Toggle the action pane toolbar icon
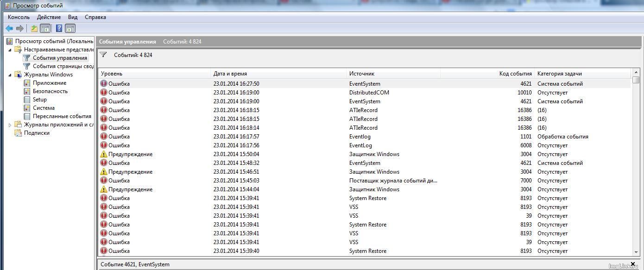The image size is (644, 270). coord(70,28)
